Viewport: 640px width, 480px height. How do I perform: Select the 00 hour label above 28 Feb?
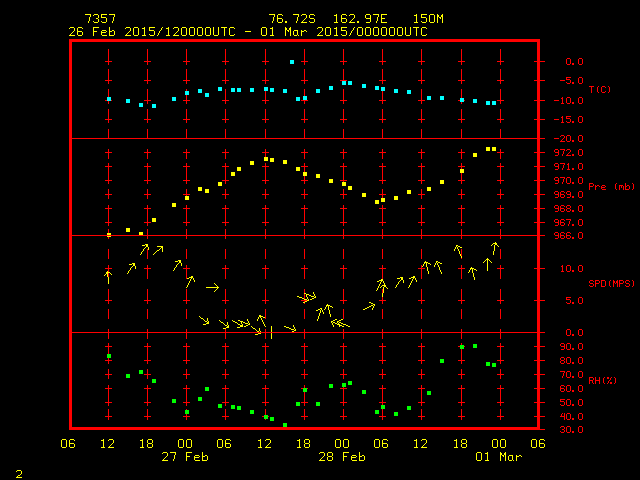342,444
